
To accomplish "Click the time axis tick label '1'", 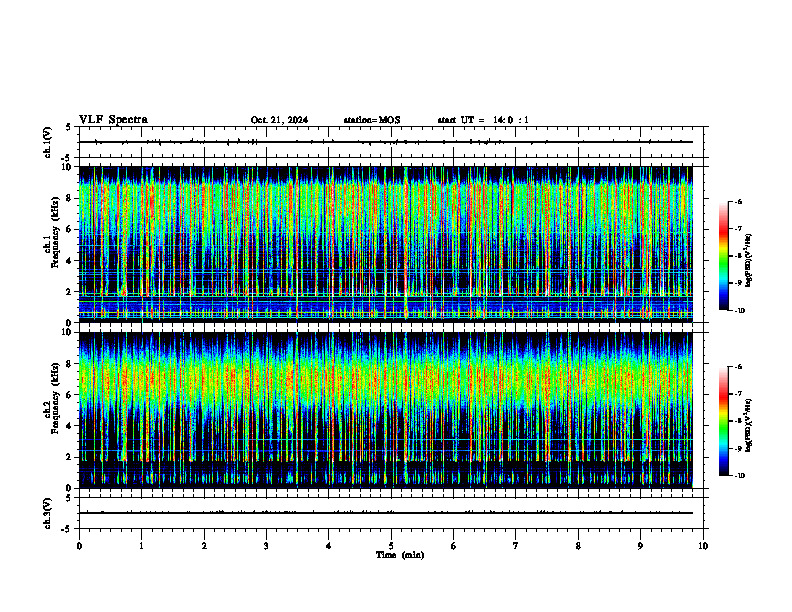I will [141, 546].
